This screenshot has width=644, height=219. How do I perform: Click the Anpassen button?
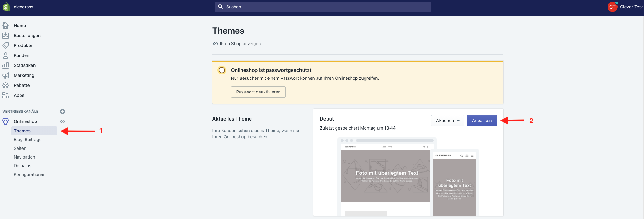(482, 121)
